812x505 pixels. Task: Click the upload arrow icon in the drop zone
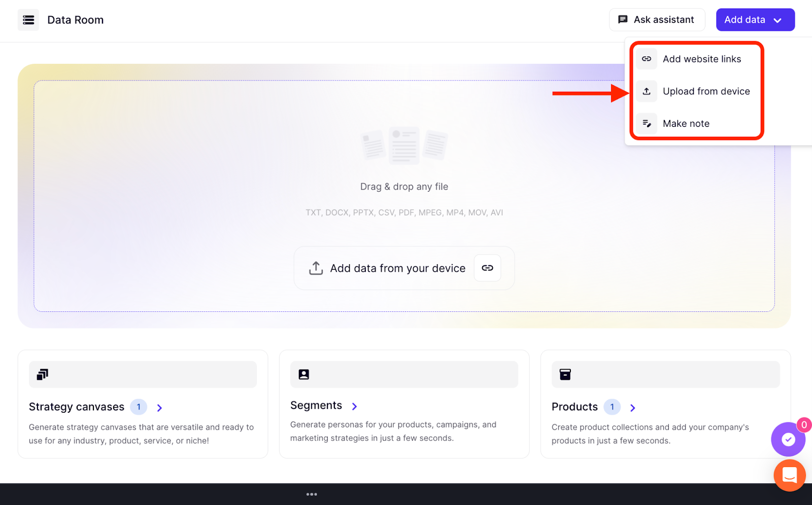pyautogui.click(x=316, y=268)
